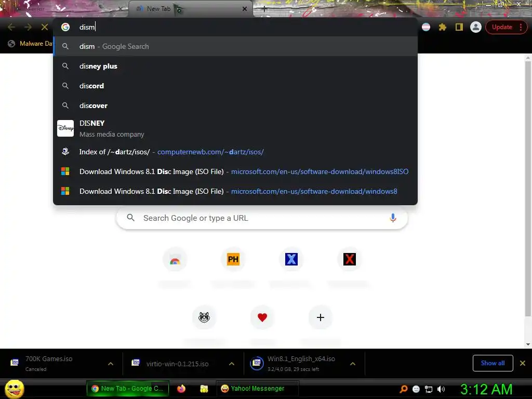Open the raccoon face shortcut tile
This screenshot has height=399, width=532.
pos(204,317)
